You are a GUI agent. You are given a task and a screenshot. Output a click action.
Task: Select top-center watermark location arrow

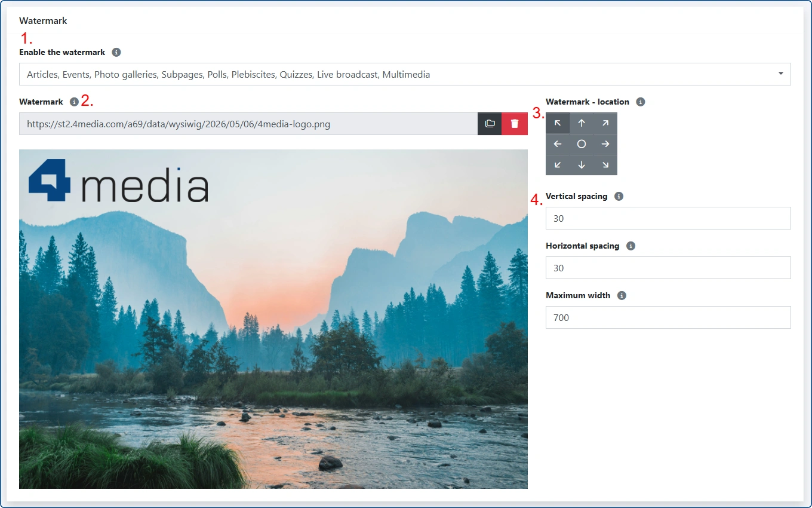point(582,123)
